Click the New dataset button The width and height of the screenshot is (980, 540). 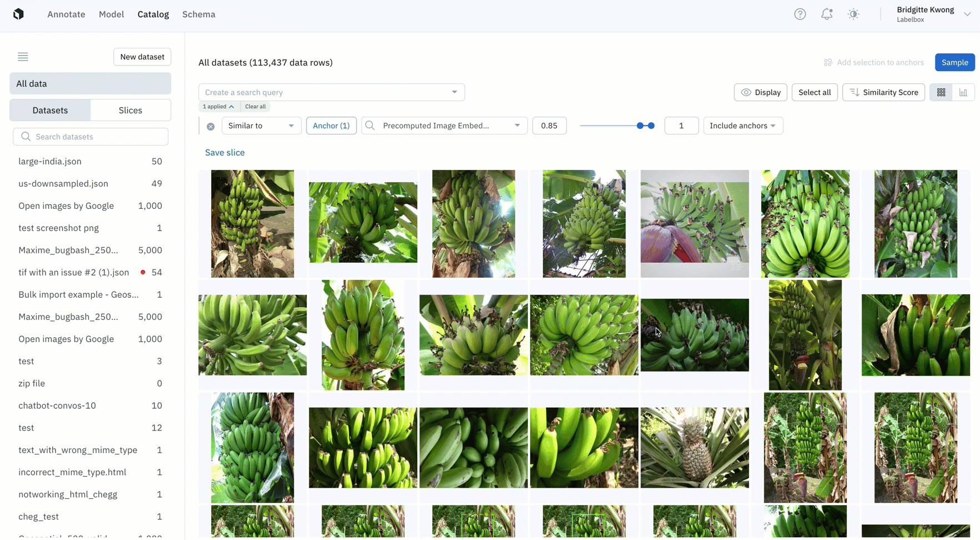coord(142,57)
